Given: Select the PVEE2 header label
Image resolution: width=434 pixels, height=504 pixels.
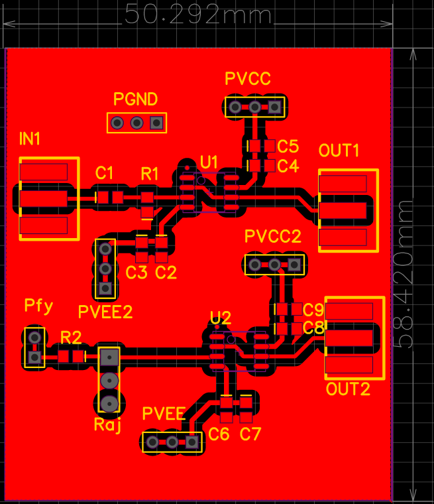Looking at the screenshot, I should (105, 312).
